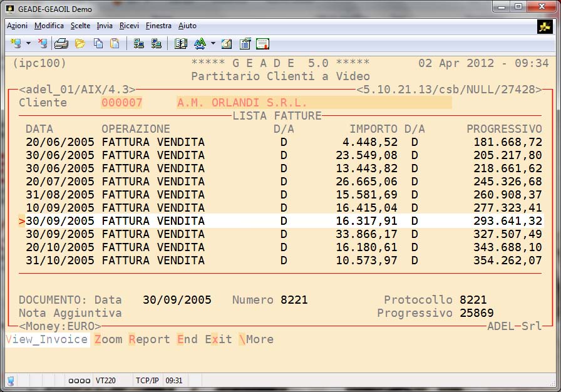Image resolution: width=561 pixels, height=392 pixels.
Task: Click the disconnect session icon
Action: pos(43,44)
